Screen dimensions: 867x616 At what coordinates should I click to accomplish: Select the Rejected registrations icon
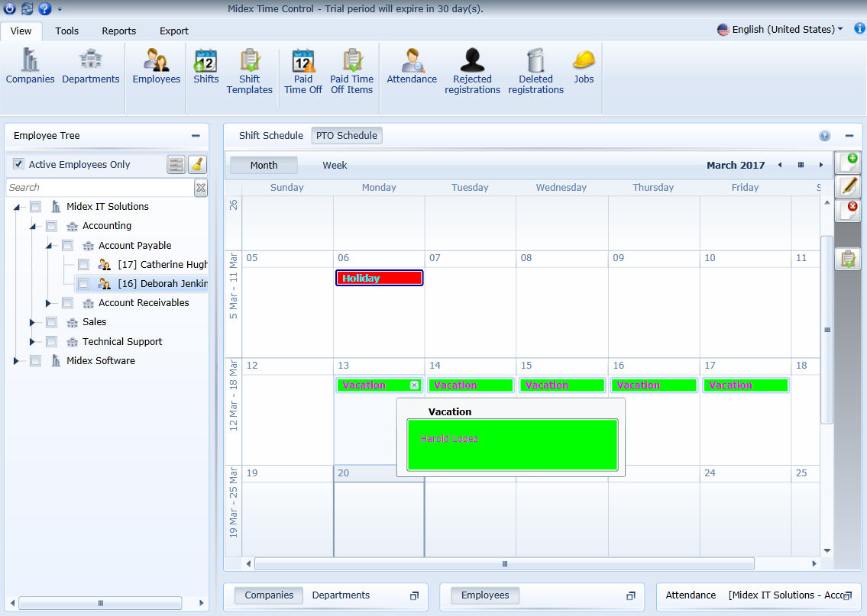[472, 70]
